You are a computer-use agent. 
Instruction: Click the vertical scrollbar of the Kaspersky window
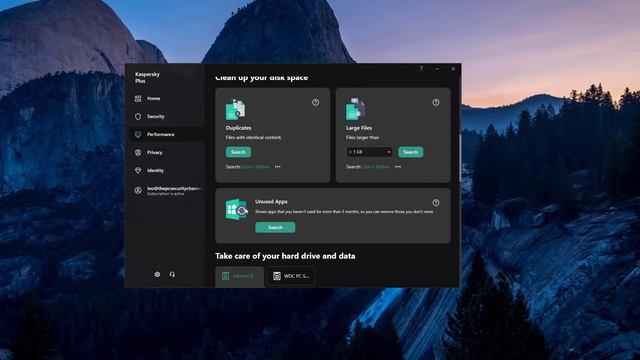460,157
